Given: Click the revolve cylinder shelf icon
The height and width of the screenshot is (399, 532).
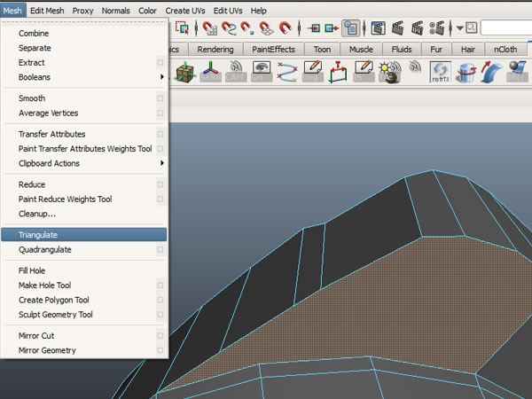Looking at the screenshot, I should click(467, 74).
